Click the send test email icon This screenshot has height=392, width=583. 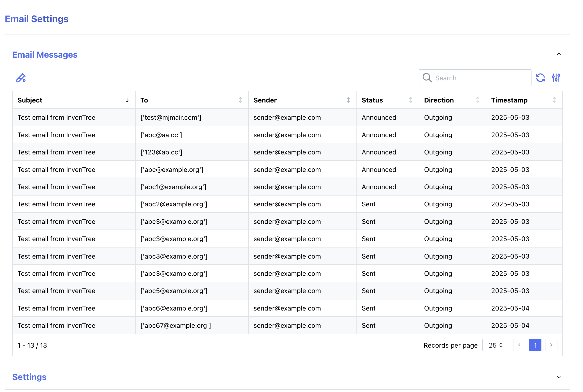tap(21, 78)
